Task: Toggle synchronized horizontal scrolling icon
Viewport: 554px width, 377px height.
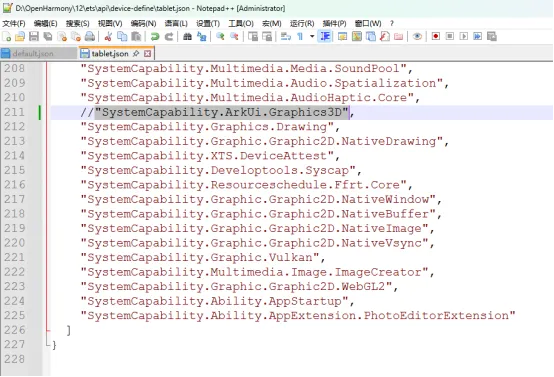Action: coord(267,36)
